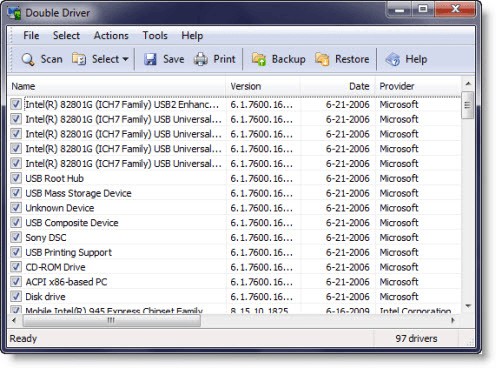Toggle USB Composite Device checkbox
496x368 pixels.
point(16,222)
